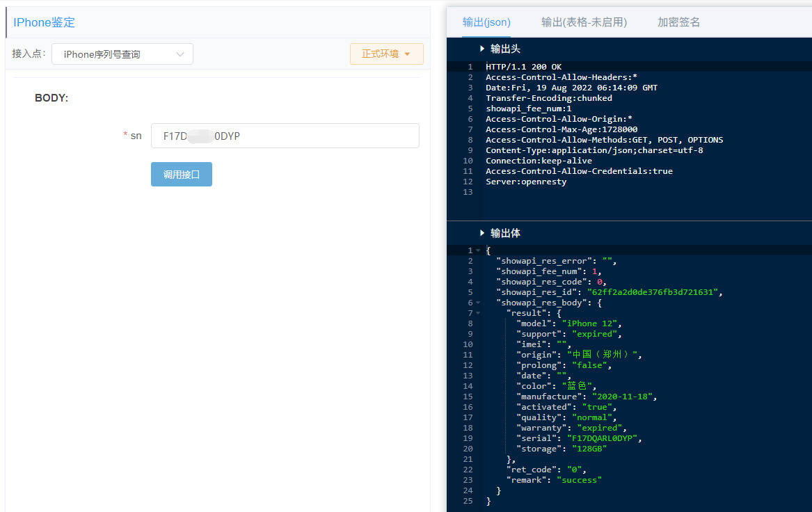Click the Access-Control-Allow-Headers:* header line

pyautogui.click(x=562, y=77)
